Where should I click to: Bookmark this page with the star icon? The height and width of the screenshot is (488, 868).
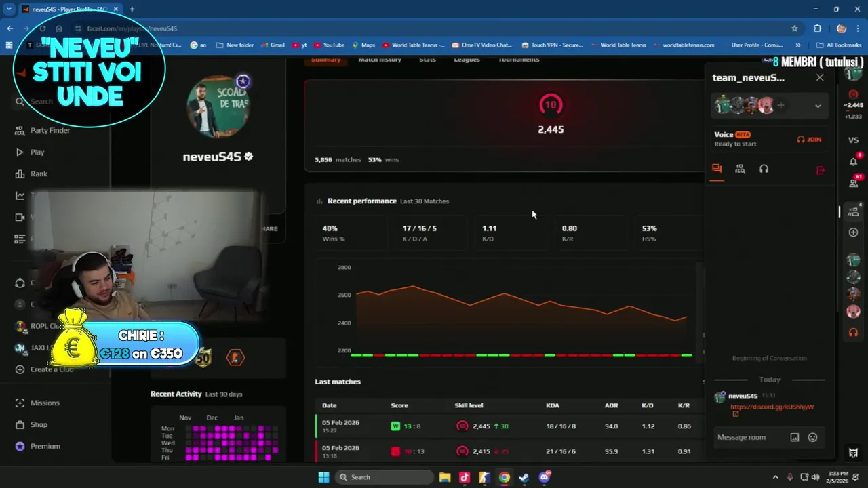pos(794,28)
